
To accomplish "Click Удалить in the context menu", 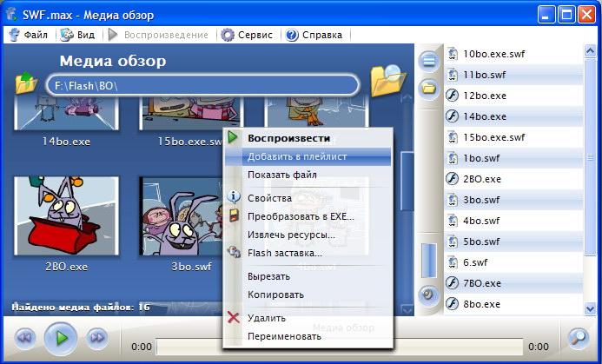I will [308, 318].
